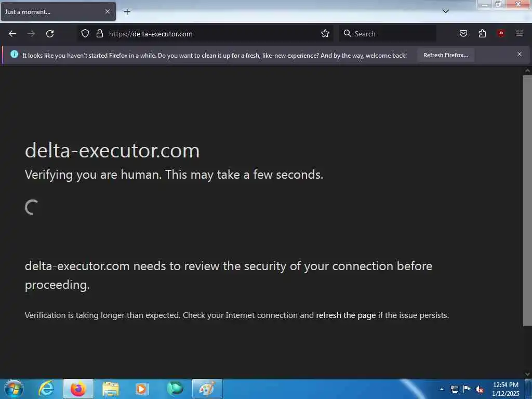
Task: List all tabs dropdown
Action: tap(446, 11)
